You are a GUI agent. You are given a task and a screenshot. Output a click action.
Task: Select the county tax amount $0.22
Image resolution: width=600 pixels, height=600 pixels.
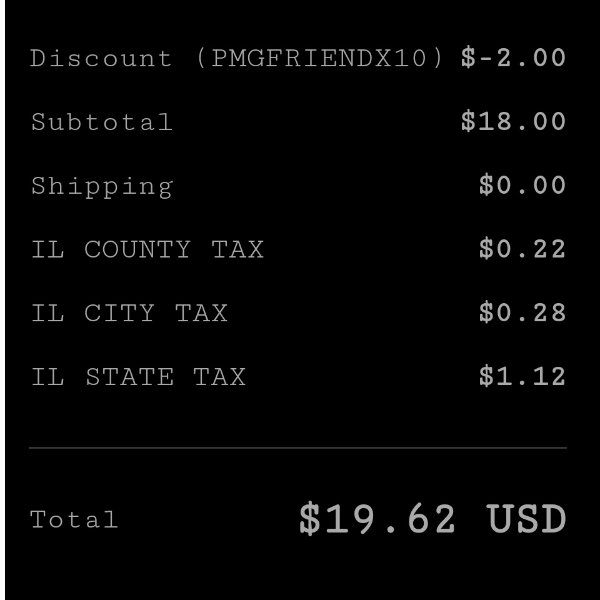click(522, 249)
